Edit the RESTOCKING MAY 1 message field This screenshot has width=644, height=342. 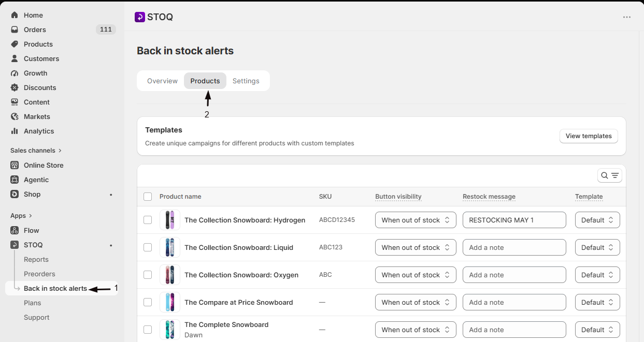[514, 220]
